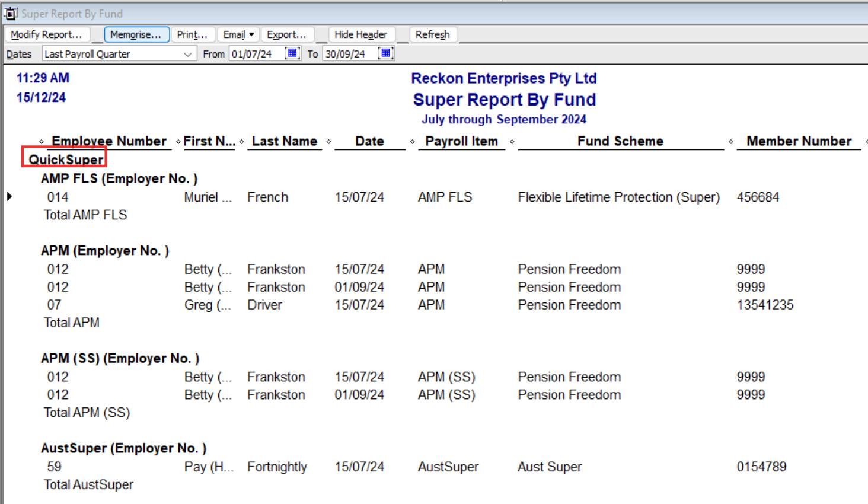Viewport: 868px width, 504px height.
Task: Click the Modify Report button
Action: pos(47,34)
